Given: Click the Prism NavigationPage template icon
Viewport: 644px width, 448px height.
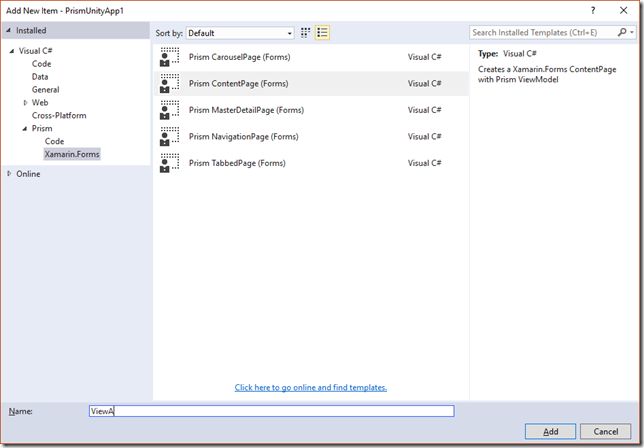Looking at the screenshot, I should click(170, 137).
